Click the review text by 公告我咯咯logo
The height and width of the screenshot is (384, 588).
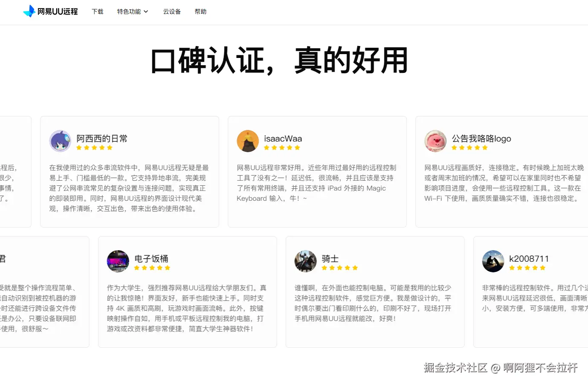click(x=504, y=183)
